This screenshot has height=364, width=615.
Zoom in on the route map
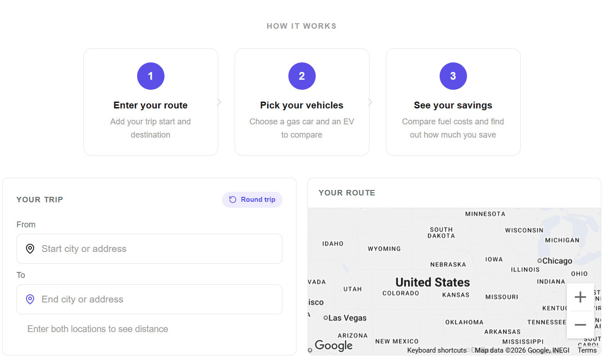[x=580, y=297]
